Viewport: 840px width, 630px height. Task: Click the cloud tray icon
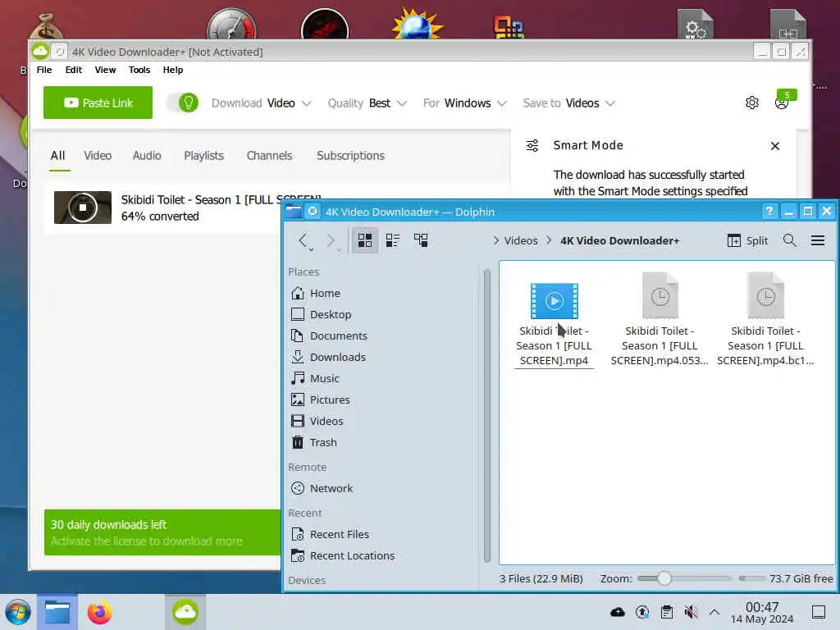[617, 612]
